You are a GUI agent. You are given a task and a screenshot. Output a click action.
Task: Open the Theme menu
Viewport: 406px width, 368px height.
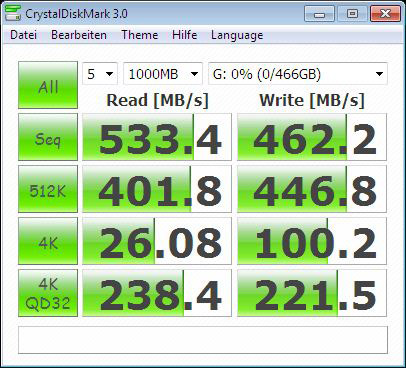140,35
